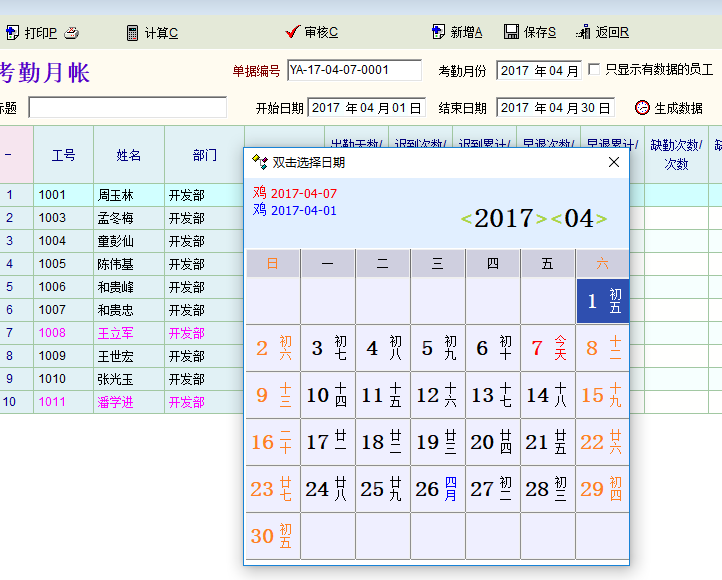This screenshot has width=722, height=580.
Task: Open the 结束日期 date field
Action: [555, 107]
